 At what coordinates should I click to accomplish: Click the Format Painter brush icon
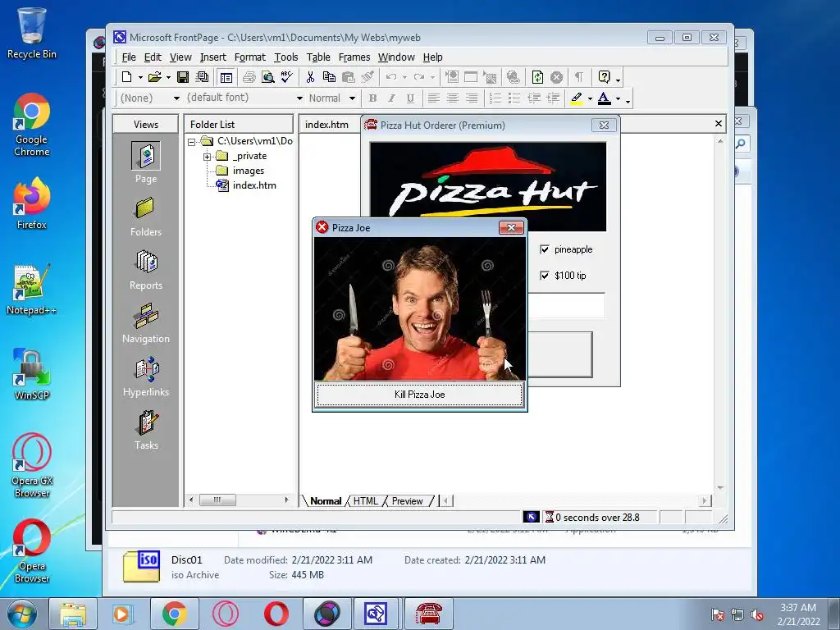pyautogui.click(x=367, y=77)
